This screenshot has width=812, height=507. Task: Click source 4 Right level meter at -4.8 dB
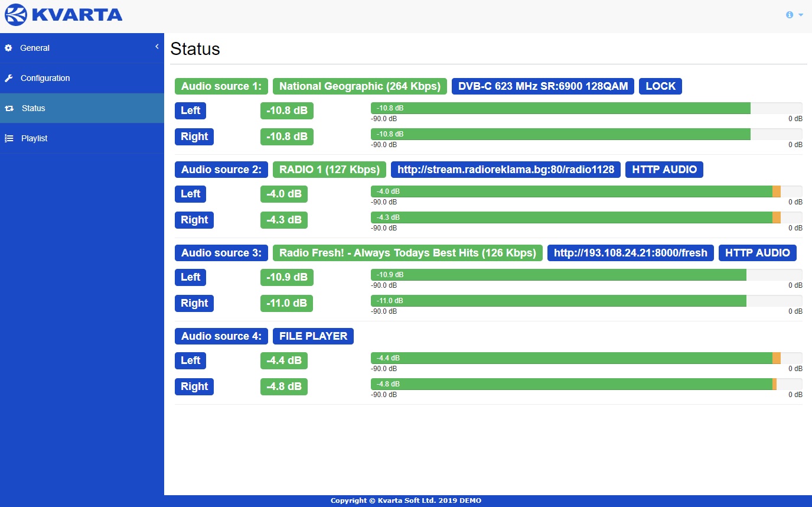click(586, 384)
